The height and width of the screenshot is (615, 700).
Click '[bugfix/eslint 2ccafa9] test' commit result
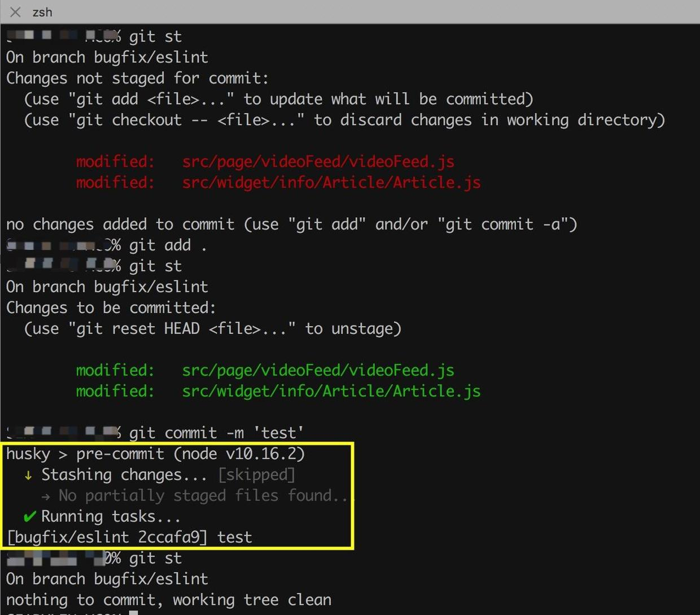pyautogui.click(x=129, y=538)
